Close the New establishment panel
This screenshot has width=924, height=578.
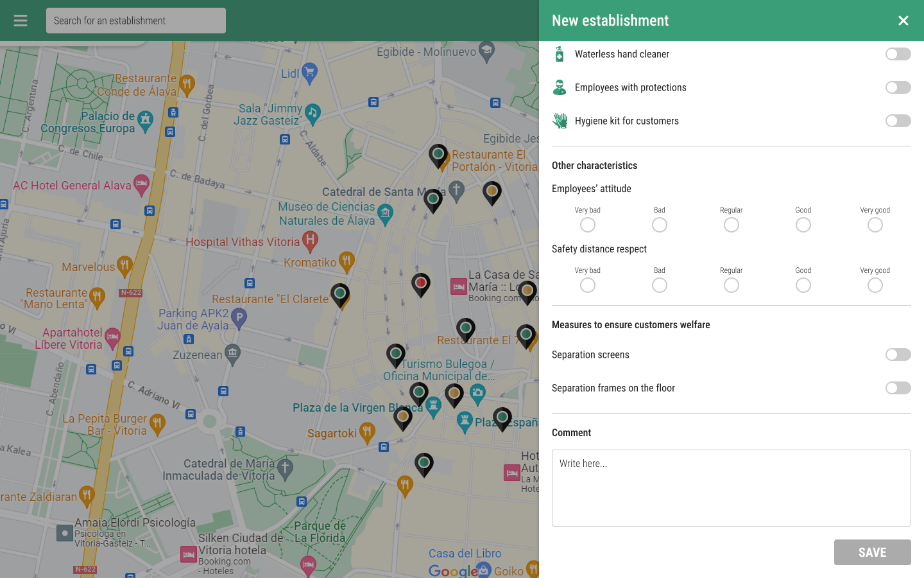903,21
